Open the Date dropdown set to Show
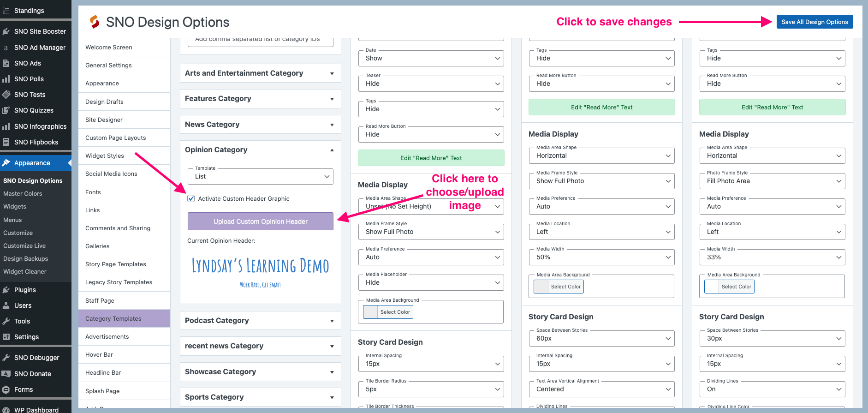 [x=431, y=58]
